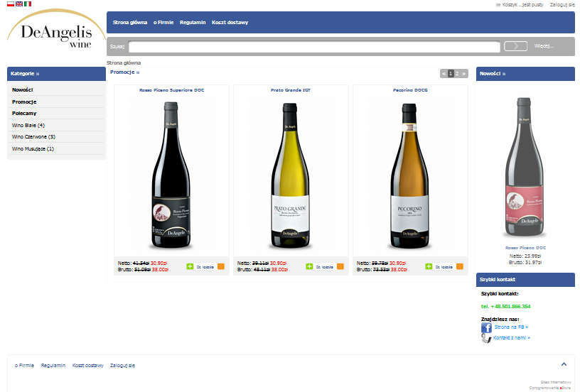Viewport: 580px width, 392px height.
Task: Select Promocje in the category list
Action: [24, 102]
